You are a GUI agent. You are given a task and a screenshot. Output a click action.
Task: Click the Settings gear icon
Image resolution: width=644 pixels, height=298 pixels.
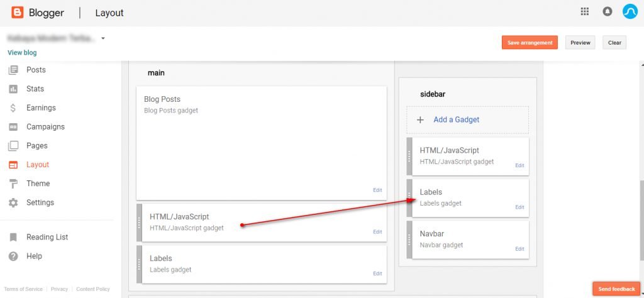coord(13,202)
